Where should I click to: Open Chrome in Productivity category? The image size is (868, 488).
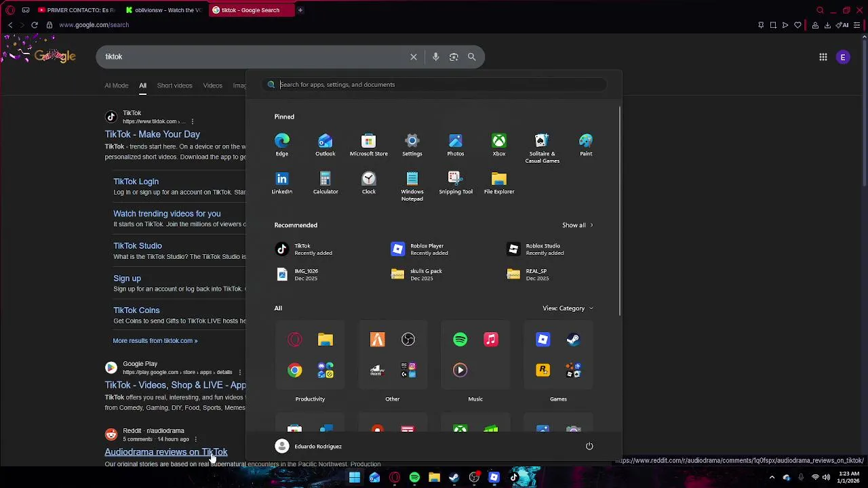tap(294, 370)
